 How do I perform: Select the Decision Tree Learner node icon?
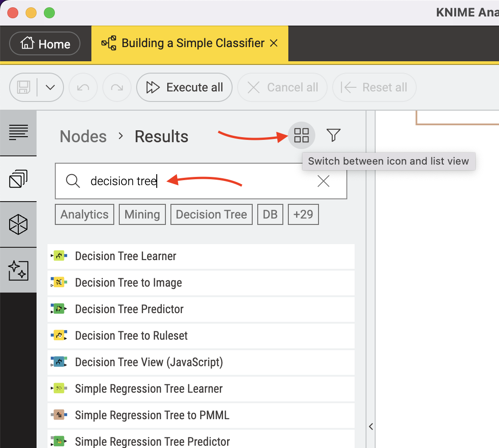pos(60,256)
